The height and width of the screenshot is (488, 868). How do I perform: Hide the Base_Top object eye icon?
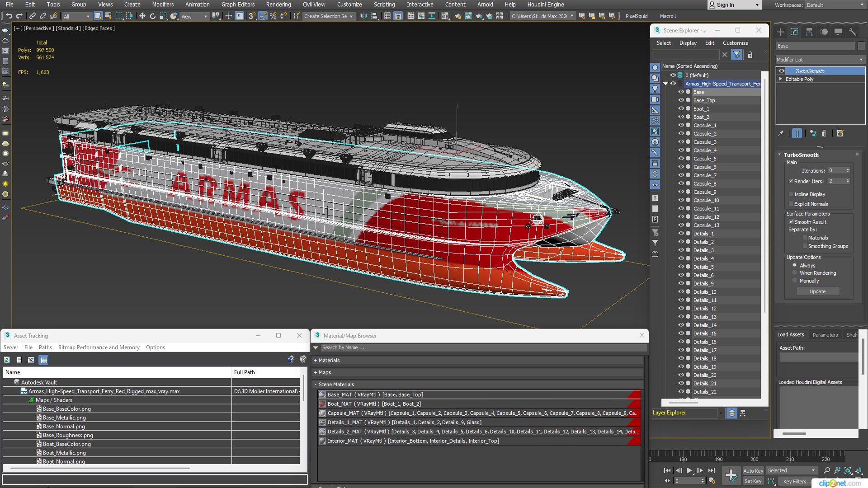(681, 100)
